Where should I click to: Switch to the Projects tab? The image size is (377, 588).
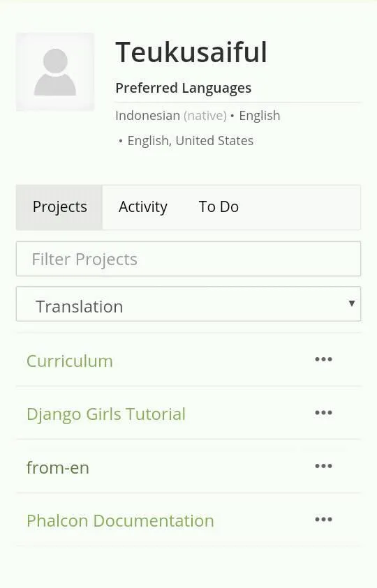pos(59,207)
